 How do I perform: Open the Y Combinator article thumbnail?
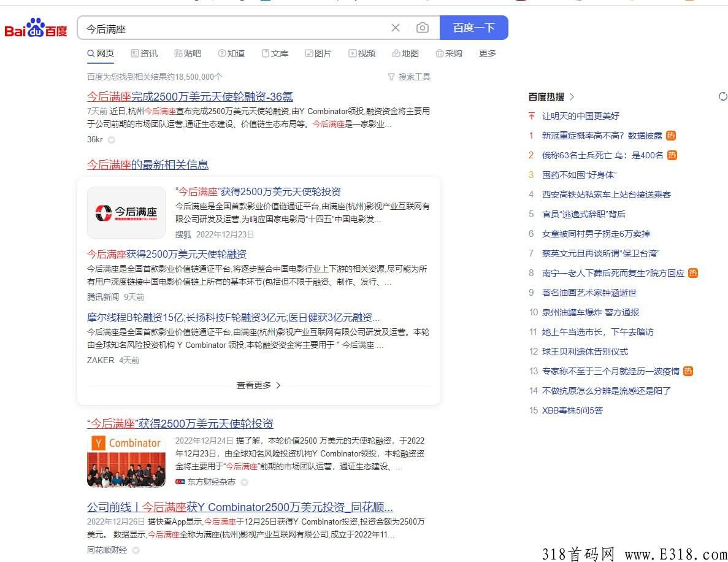(x=126, y=461)
